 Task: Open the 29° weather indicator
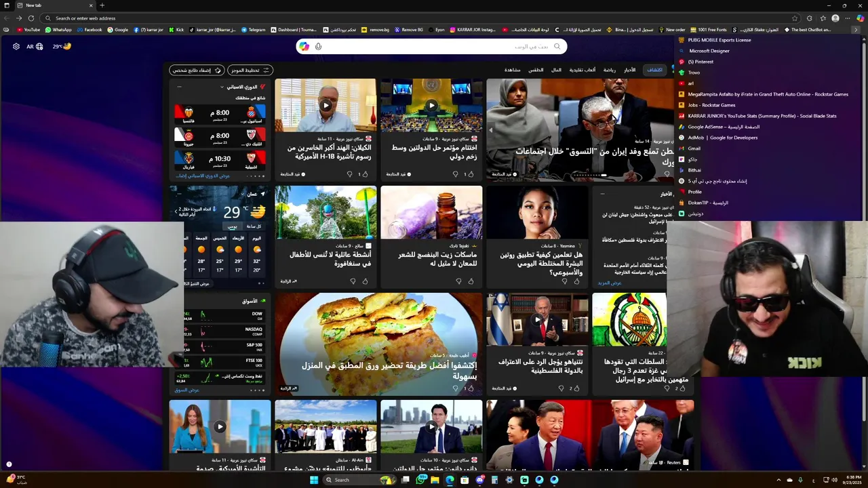[62, 46]
